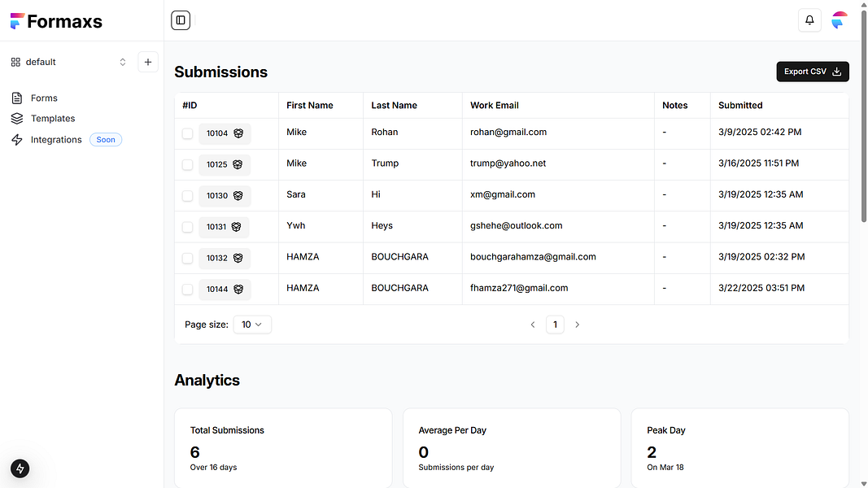Viewport: 868px width, 488px height.
Task: Open submission 10144 ID badge
Action: coord(225,290)
